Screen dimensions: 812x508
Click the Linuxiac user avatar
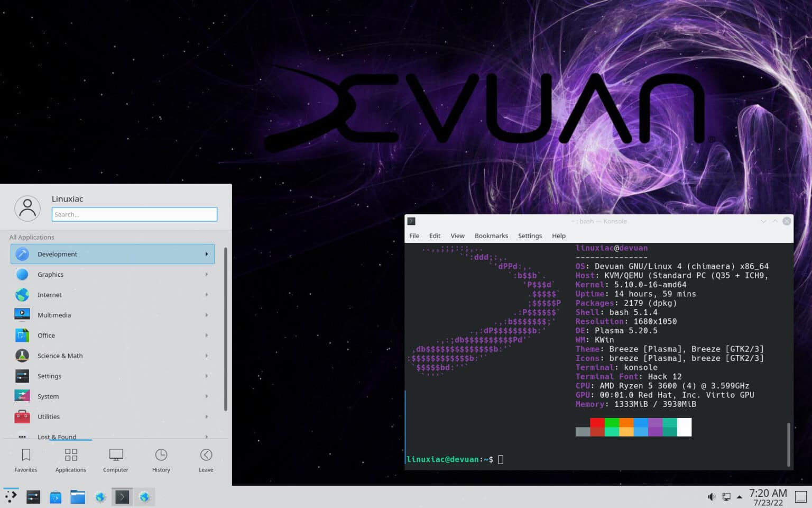coord(27,208)
